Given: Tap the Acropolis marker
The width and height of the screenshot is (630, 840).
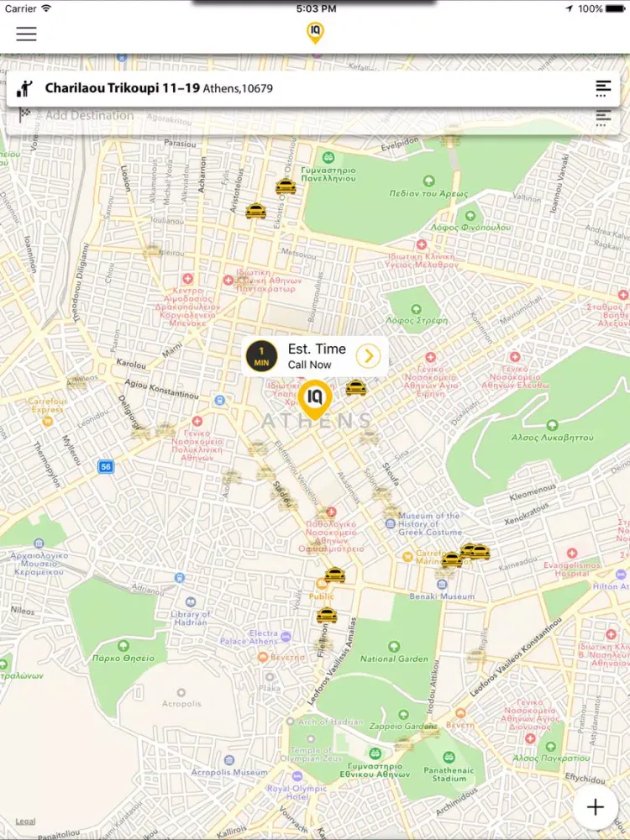Looking at the screenshot, I should click(181, 693).
